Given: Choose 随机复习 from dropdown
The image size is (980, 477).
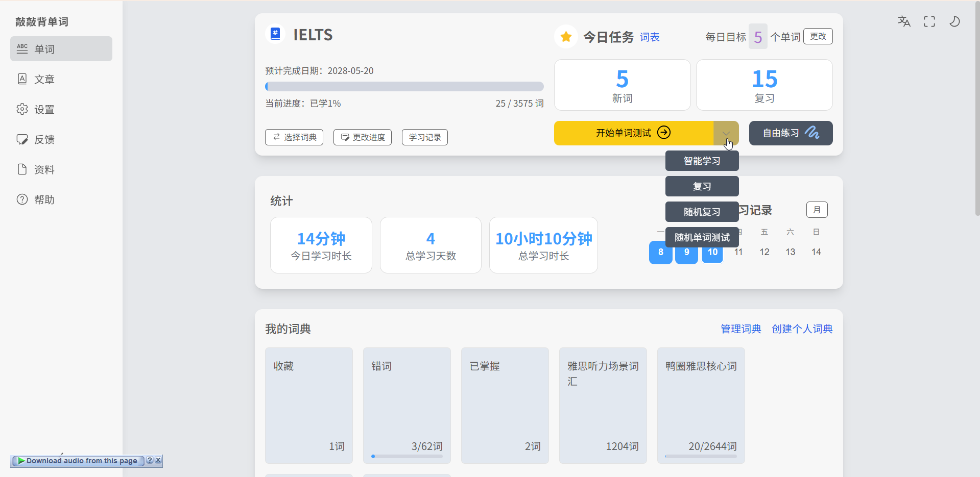Looking at the screenshot, I should tap(702, 212).
